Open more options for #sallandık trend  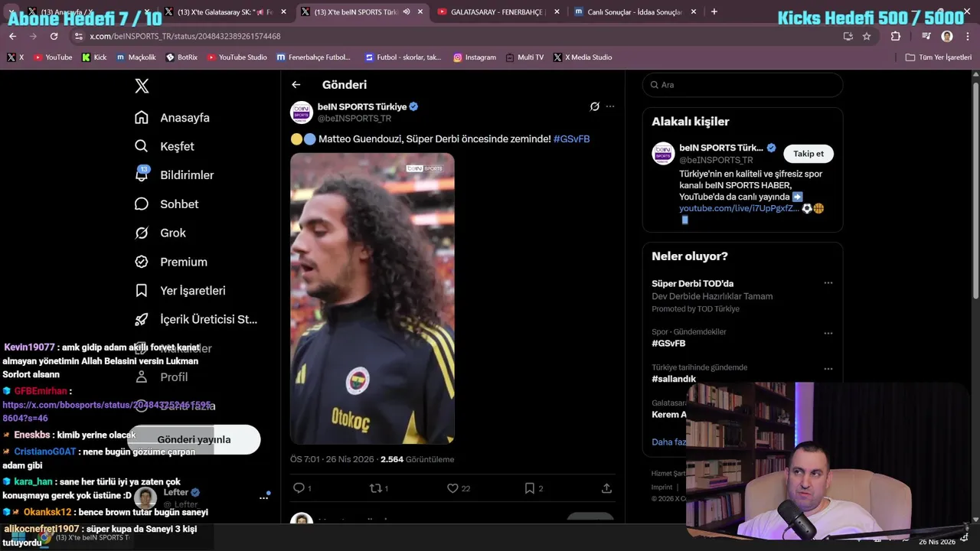(x=828, y=369)
